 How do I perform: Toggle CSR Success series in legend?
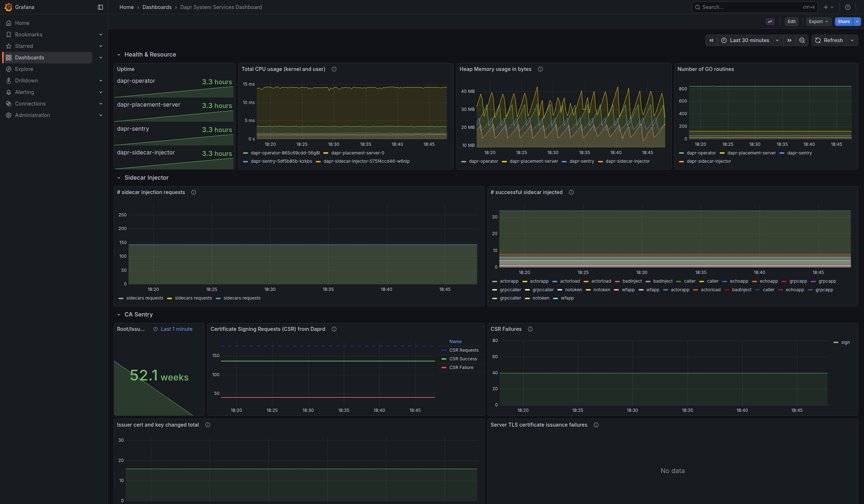pyautogui.click(x=463, y=359)
